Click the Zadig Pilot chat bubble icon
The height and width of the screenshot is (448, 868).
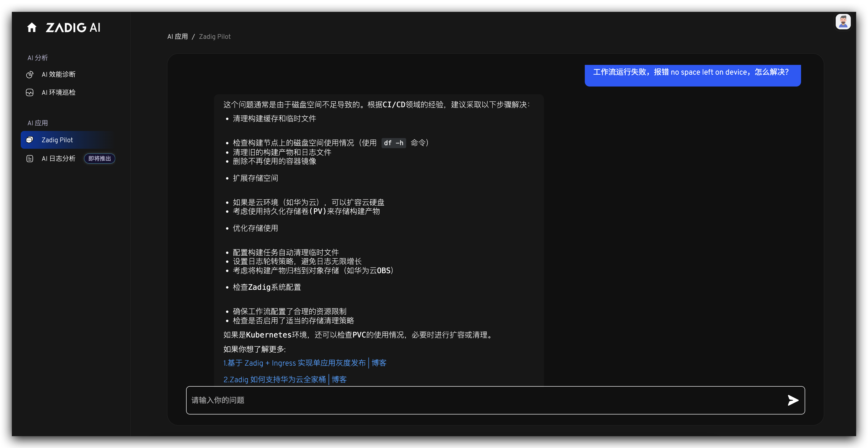click(30, 140)
